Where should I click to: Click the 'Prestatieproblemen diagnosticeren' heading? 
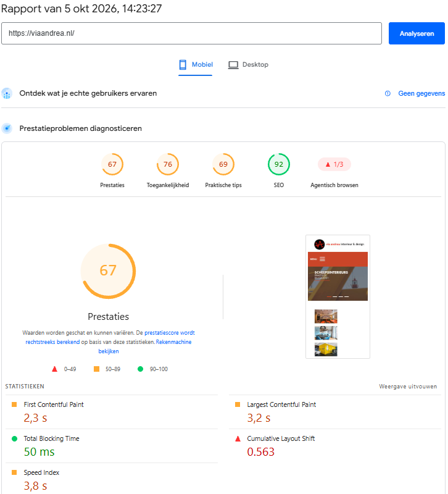point(81,128)
